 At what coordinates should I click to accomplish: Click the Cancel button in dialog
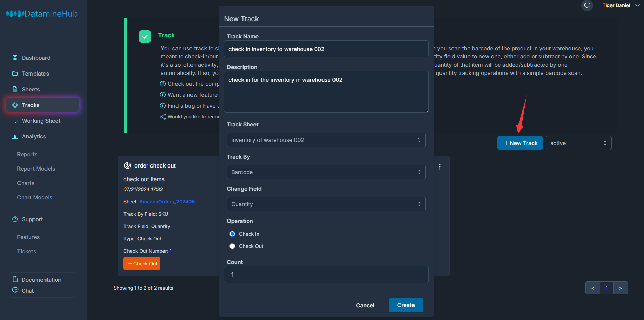click(365, 305)
